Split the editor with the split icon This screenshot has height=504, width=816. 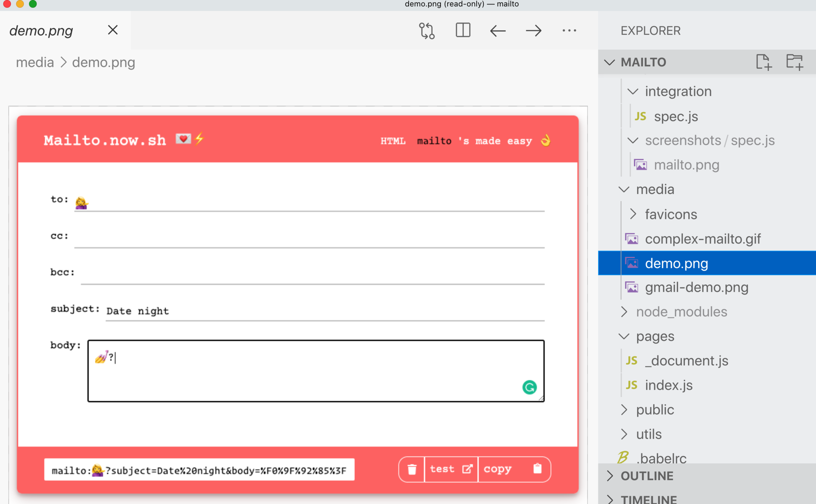[x=463, y=31]
